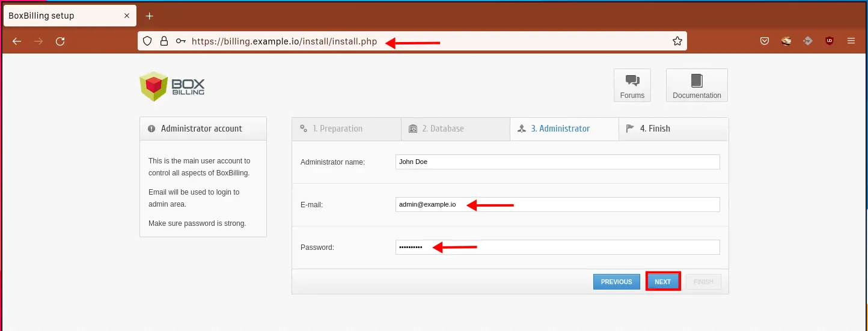Select the 4. Finish step tab
This screenshot has width=868, height=331.
tap(674, 129)
